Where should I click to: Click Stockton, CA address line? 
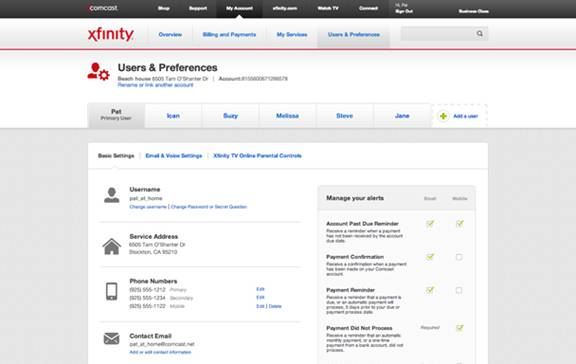point(153,252)
